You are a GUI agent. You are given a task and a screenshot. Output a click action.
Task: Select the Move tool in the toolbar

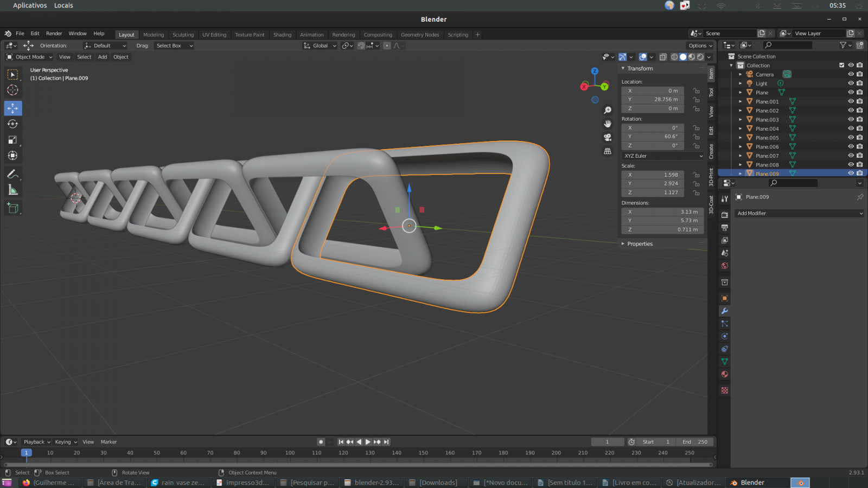click(x=13, y=108)
